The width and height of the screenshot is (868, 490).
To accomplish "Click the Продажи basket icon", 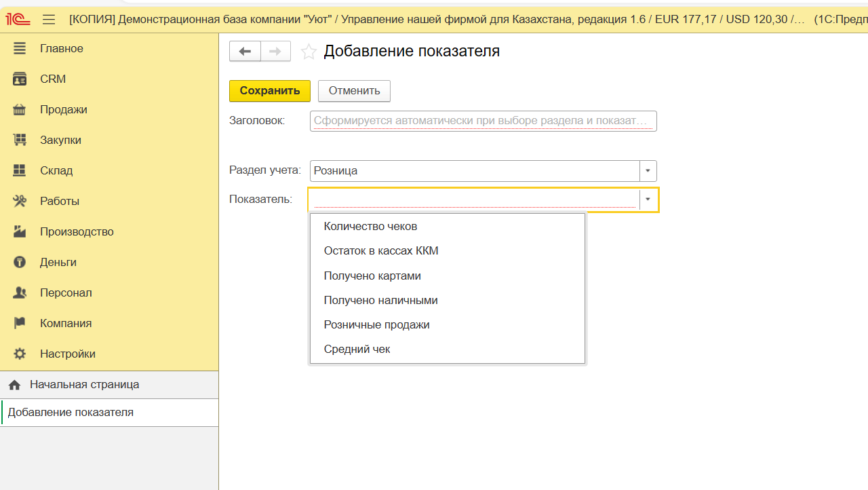I will (20, 109).
